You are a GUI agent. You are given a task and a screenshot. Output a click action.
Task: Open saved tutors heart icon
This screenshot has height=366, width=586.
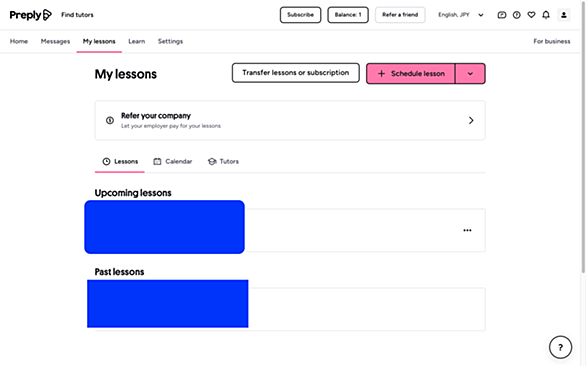point(531,15)
